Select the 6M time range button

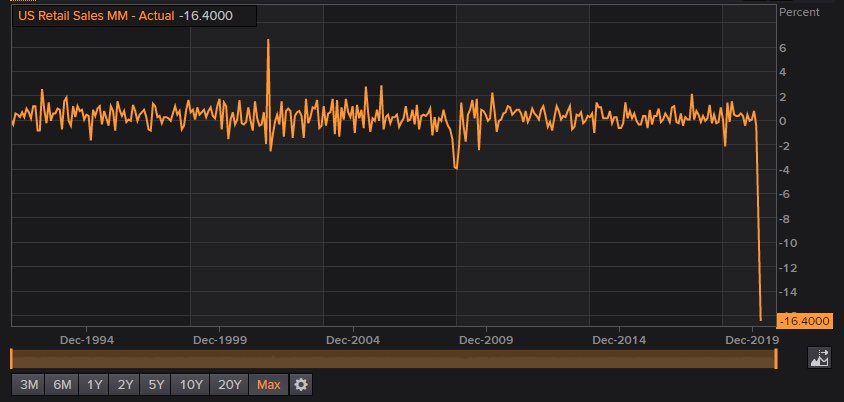tap(62, 385)
